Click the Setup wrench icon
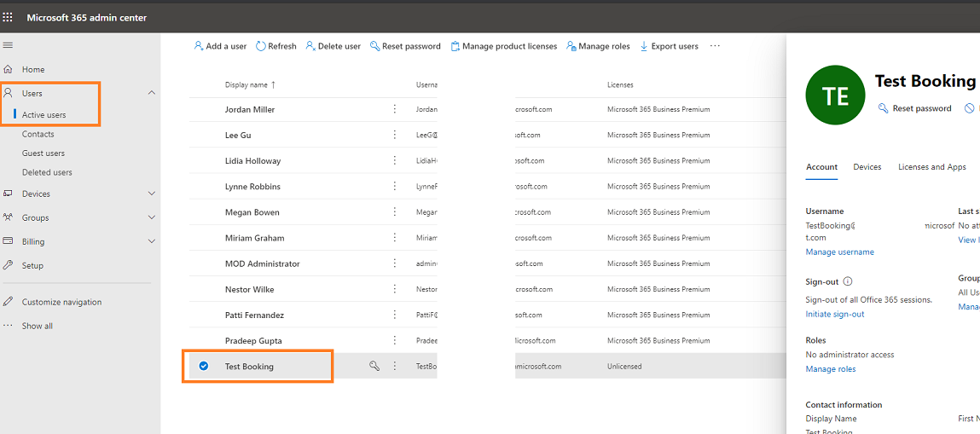980x434 pixels. pyautogui.click(x=9, y=265)
